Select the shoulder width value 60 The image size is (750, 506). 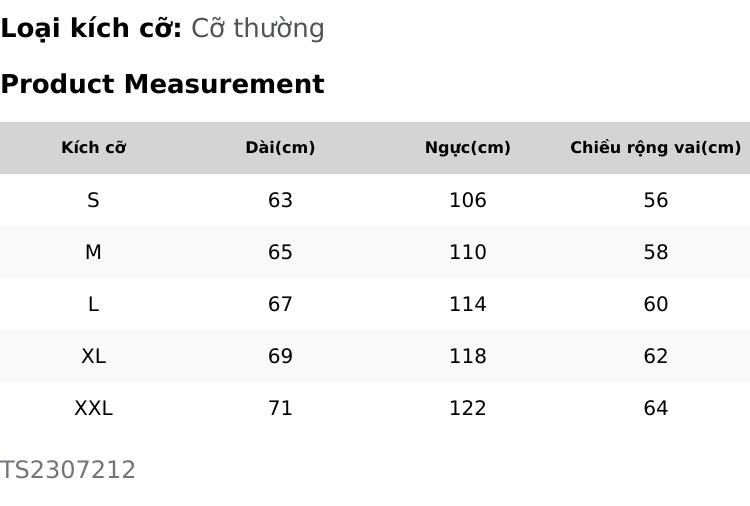(x=655, y=304)
